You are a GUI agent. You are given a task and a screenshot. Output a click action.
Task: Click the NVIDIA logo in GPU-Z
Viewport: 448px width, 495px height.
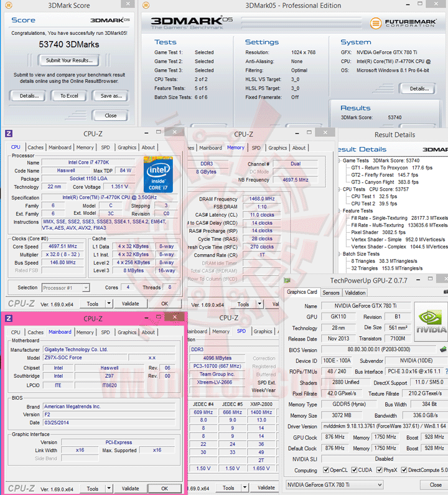431,321
